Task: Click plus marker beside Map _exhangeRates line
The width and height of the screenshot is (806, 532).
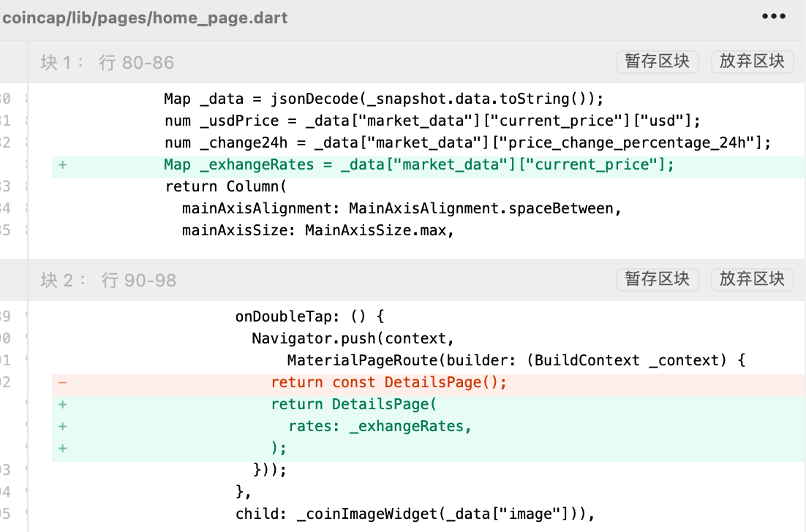Action: 63,165
